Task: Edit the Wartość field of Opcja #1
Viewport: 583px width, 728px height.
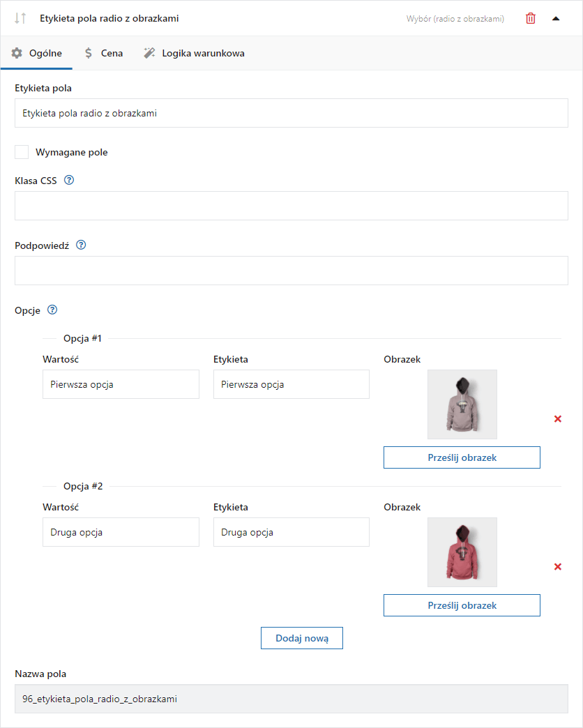Action: click(121, 384)
